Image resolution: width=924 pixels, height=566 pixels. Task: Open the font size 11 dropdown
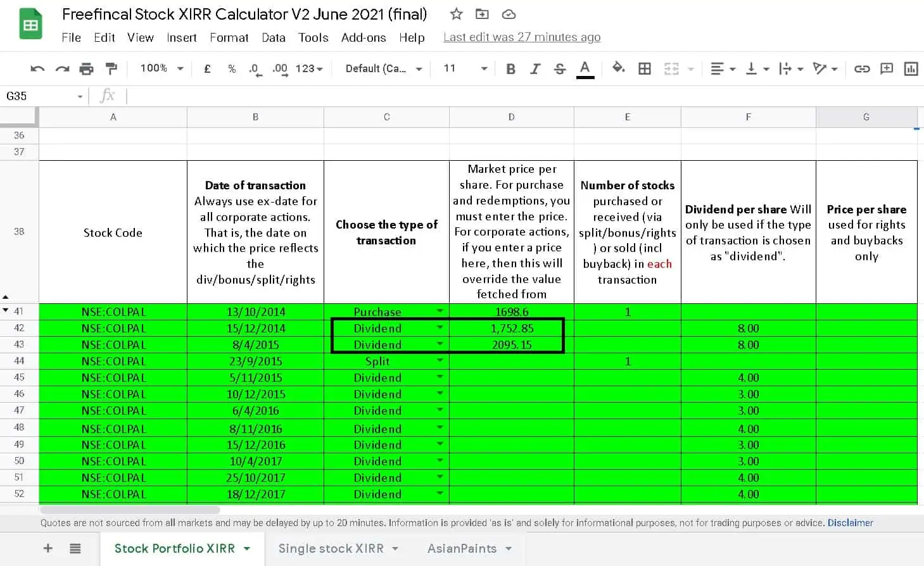465,68
